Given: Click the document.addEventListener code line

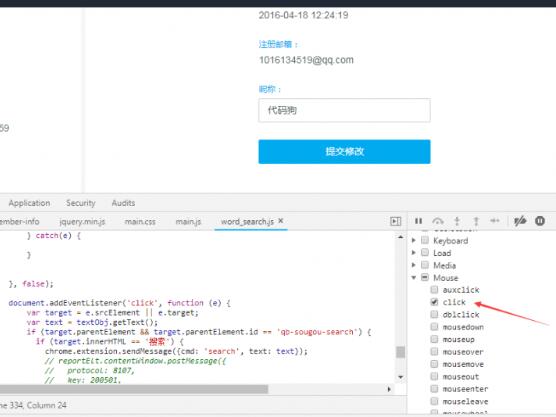Looking at the screenshot, I should [119, 303].
